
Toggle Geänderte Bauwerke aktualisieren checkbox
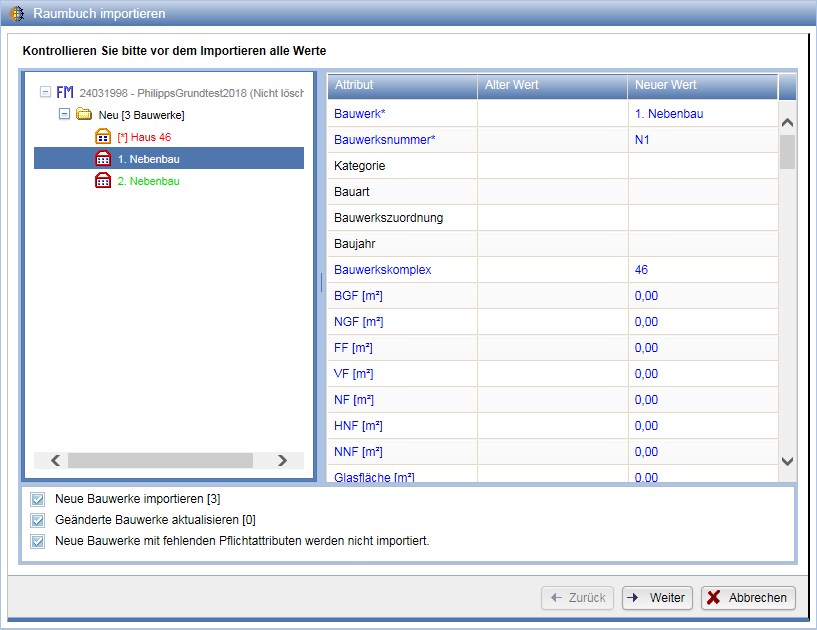coord(38,520)
